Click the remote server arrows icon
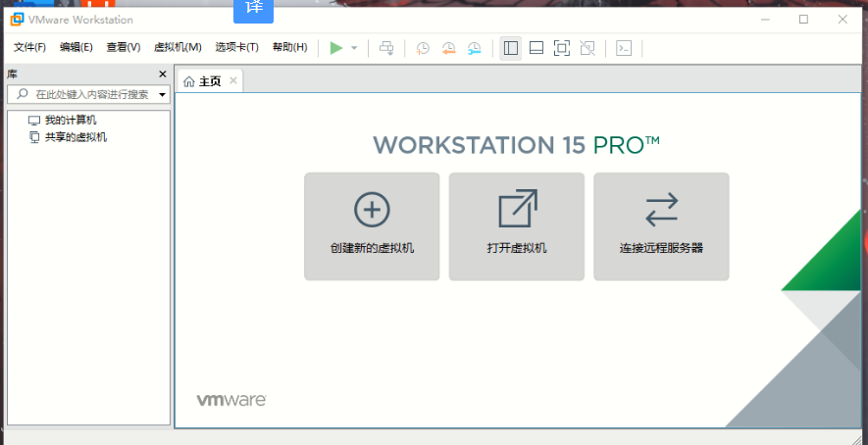Viewport: 868px width, 445px height. tap(661, 209)
